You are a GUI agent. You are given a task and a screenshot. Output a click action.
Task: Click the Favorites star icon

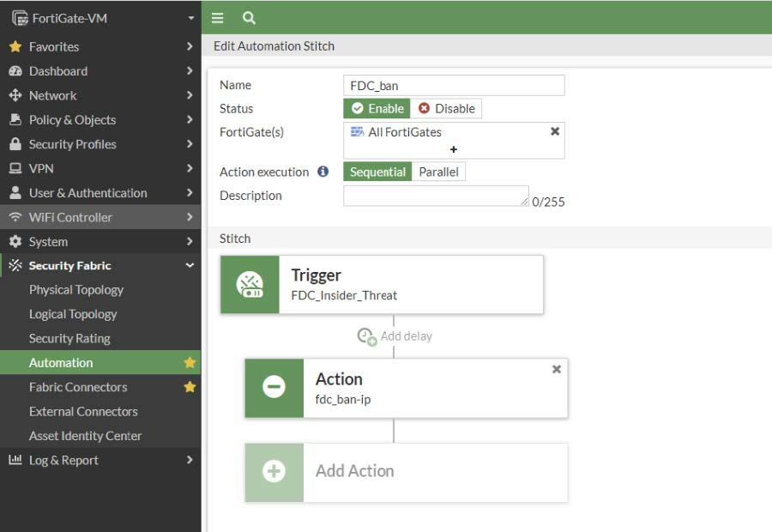click(15, 47)
